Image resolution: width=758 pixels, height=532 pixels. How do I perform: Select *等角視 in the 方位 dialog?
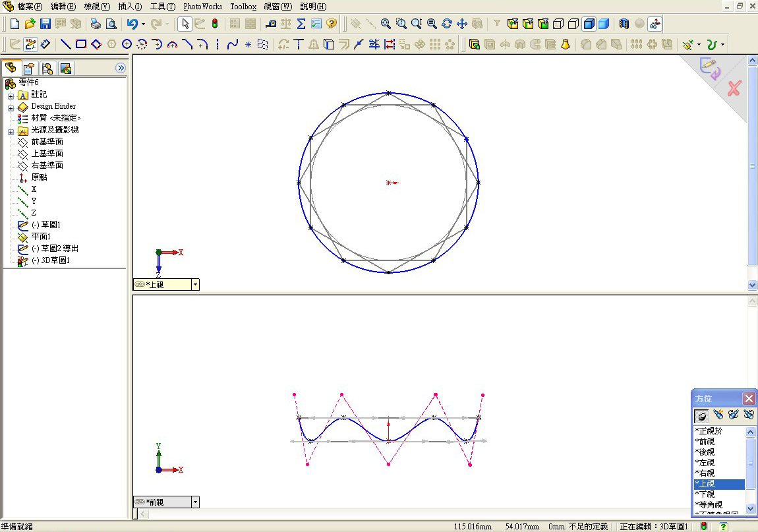(x=709, y=504)
